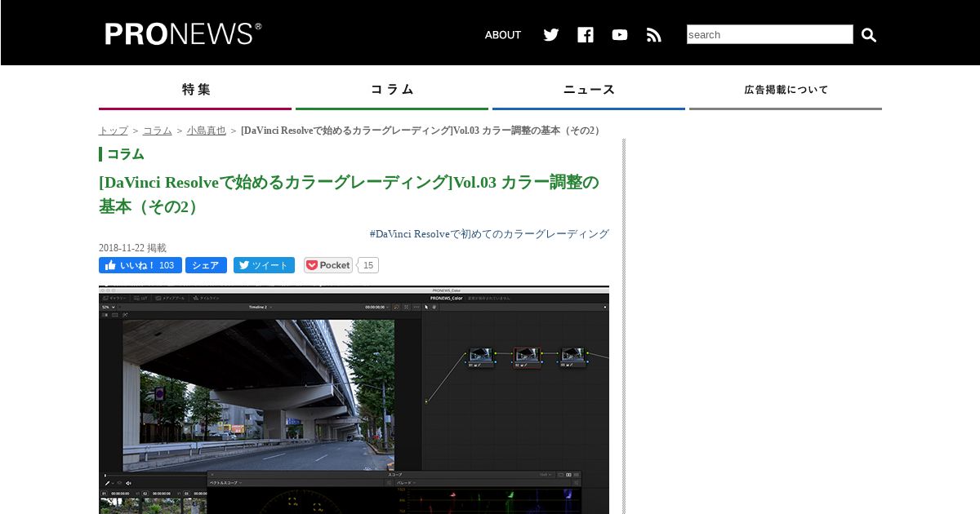Click the Facebook シェア button
Screen dimensions: 980x514
[x=206, y=265]
